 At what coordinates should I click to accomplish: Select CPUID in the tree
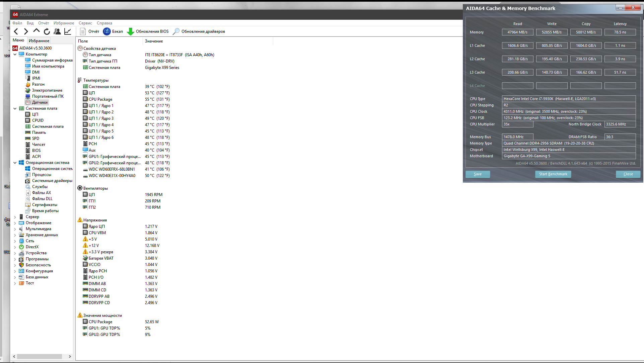(38, 120)
